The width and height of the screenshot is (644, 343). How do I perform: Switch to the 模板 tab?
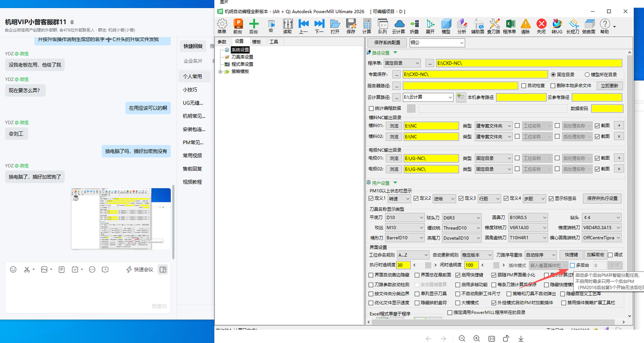click(256, 42)
